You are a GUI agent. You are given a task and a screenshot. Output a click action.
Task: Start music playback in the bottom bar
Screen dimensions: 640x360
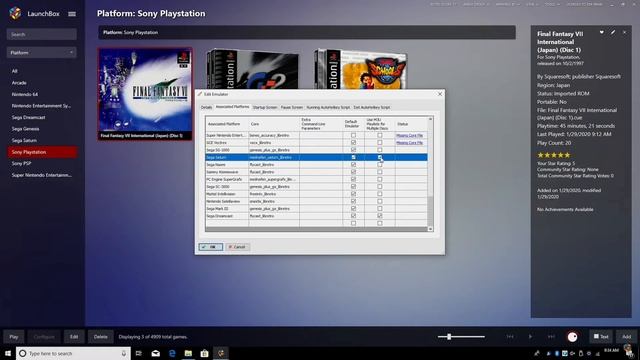530,337
